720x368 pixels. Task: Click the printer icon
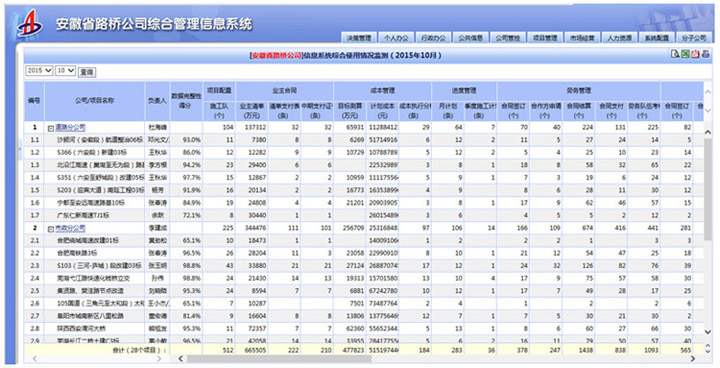[x=705, y=54]
